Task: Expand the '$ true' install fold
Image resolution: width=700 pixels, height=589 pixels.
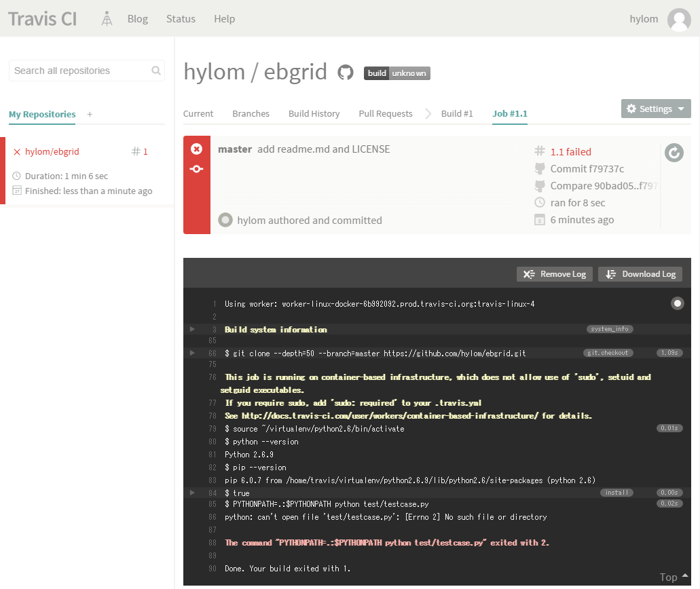Action: click(192, 493)
